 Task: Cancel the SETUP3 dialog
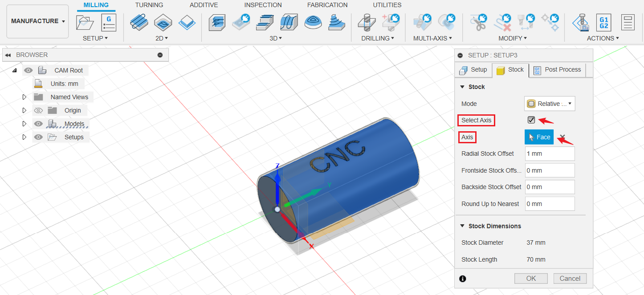pyautogui.click(x=570, y=278)
